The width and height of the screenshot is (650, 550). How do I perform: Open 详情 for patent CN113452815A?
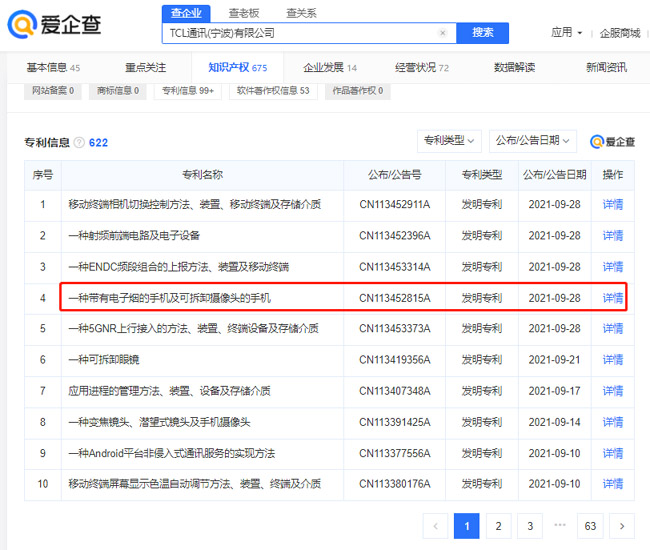613,298
